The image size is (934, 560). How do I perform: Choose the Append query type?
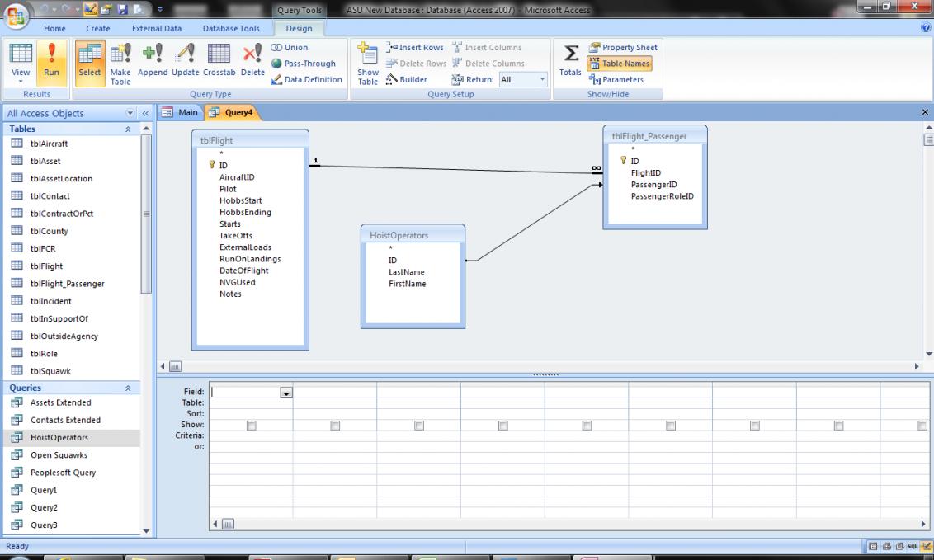coord(153,59)
